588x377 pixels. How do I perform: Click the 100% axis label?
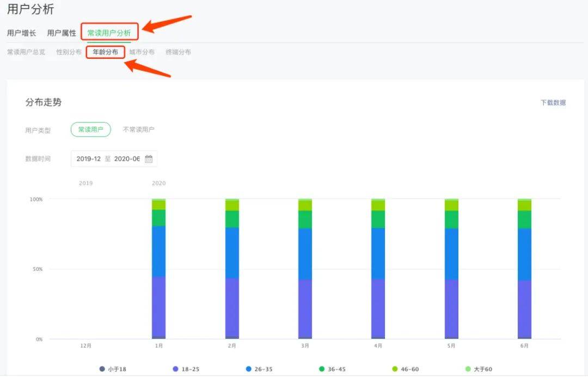[36, 199]
